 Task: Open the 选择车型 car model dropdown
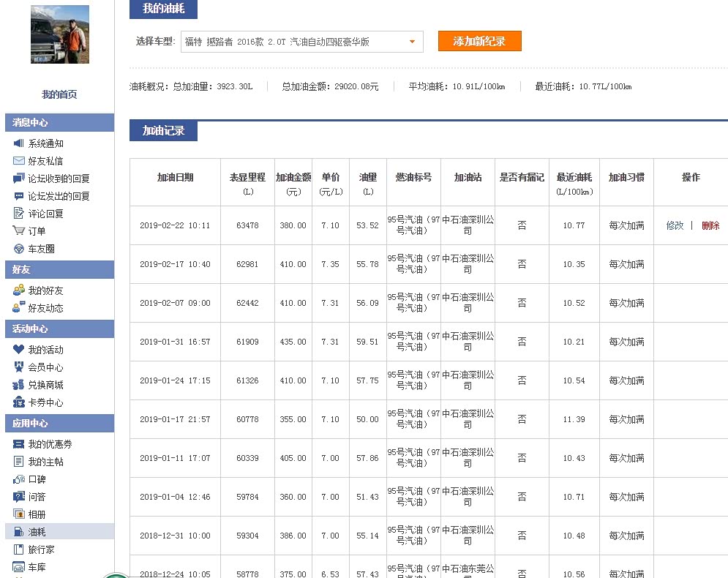pos(301,42)
